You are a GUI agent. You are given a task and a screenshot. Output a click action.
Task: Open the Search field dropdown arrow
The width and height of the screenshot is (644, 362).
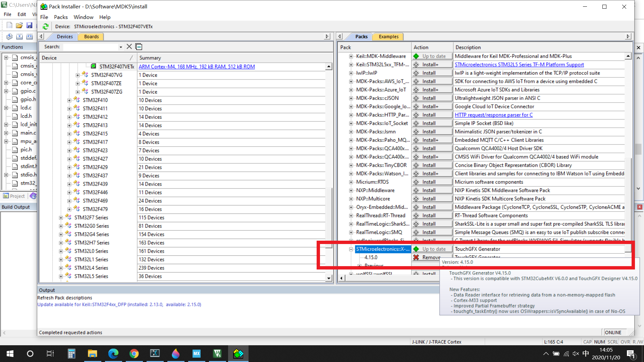[x=121, y=47]
